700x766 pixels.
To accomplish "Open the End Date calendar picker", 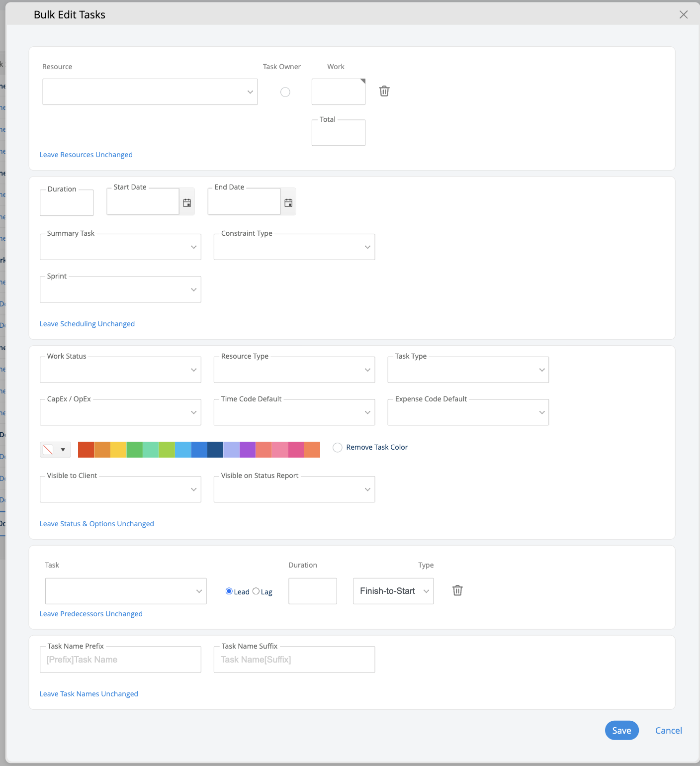I will click(288, 202).
